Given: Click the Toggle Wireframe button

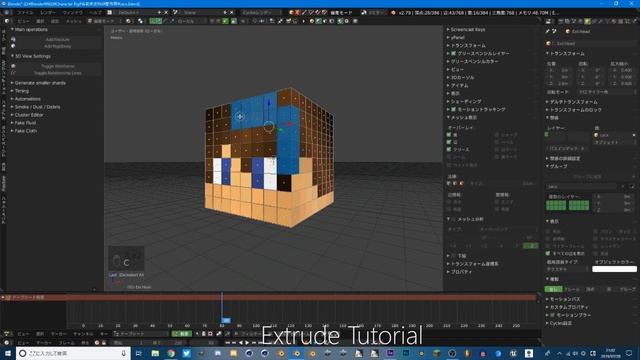Looking at the screenshot, I should tap(57, 66).
